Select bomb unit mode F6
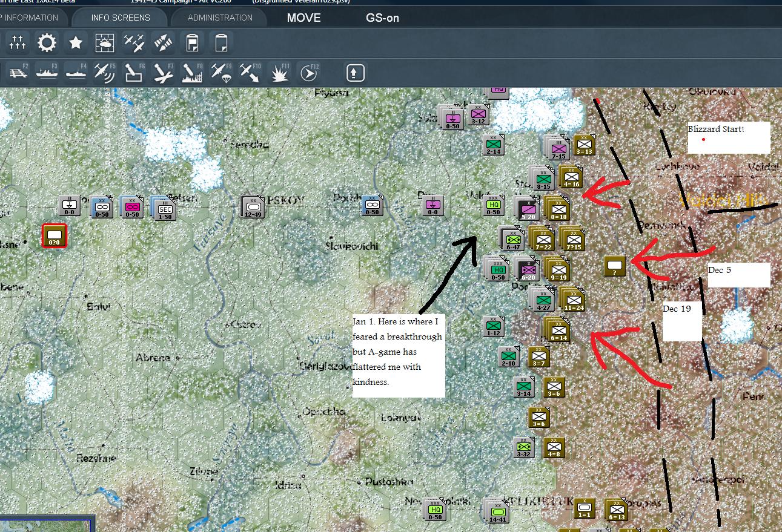 (x=134, y=73)
